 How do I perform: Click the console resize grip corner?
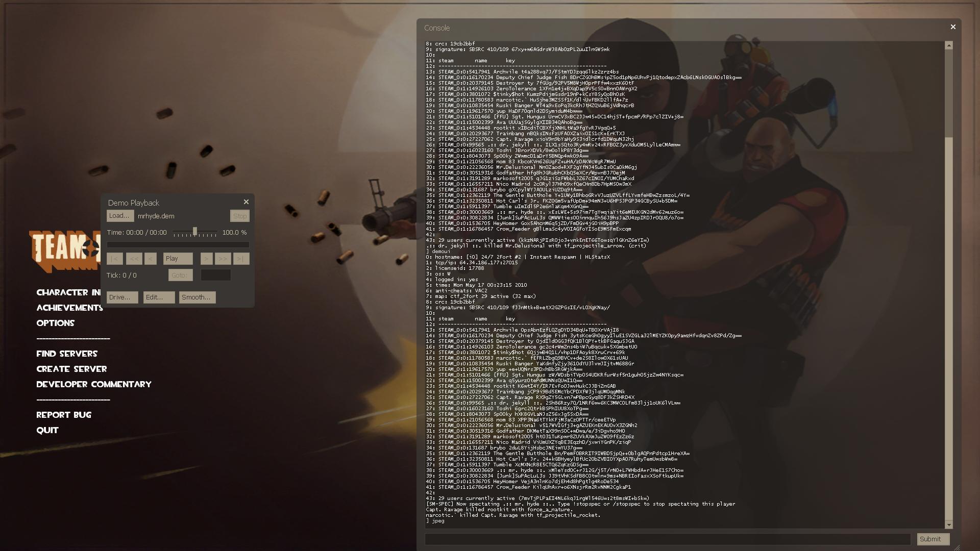pyautogui.click(x=957, y=547)
